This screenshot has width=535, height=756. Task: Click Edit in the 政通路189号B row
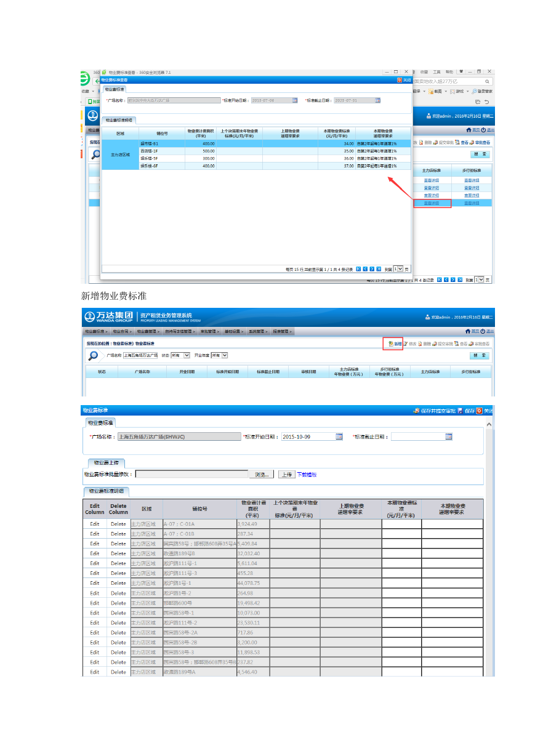click(x=94, y=553)
